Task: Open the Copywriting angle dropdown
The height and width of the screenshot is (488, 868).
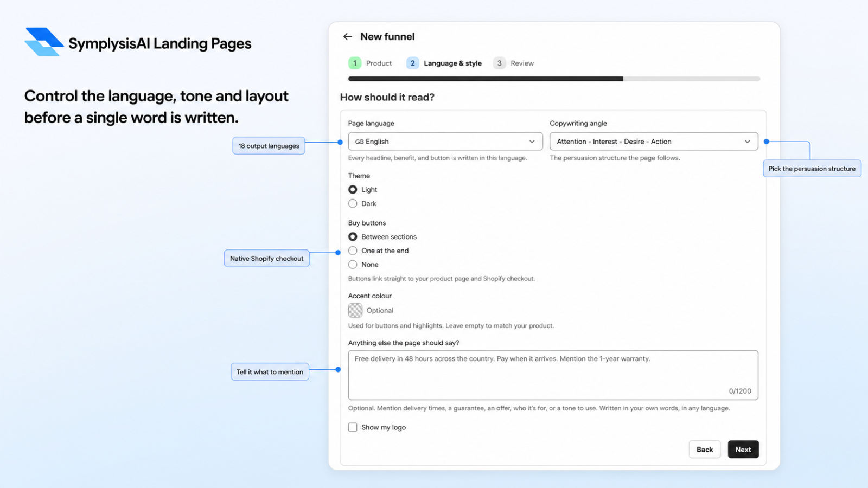Action: 654,142
